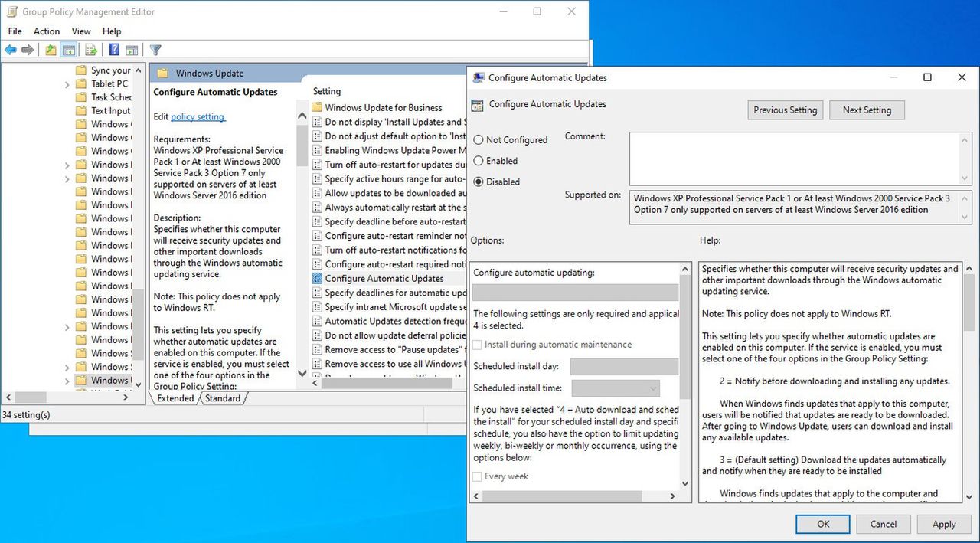The image size is (980, 543).
Task: Click the icon of 'Do not display Install Updates' setting
Action: point(317,122)
